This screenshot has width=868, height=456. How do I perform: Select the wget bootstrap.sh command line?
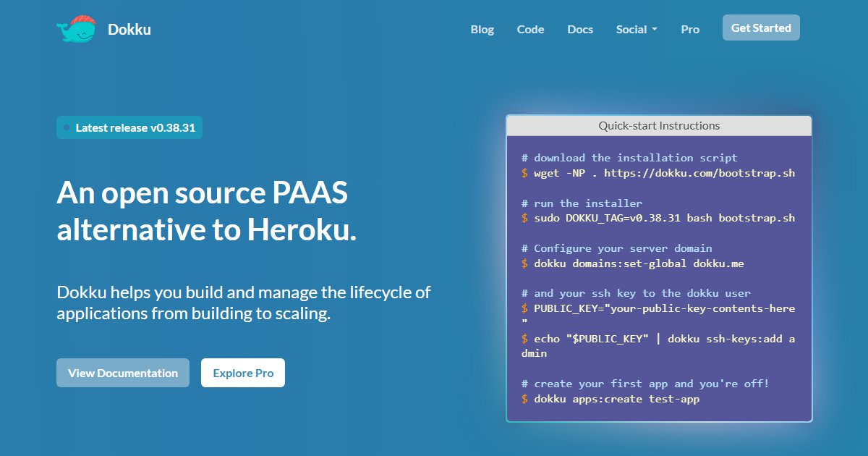point(658,173)
